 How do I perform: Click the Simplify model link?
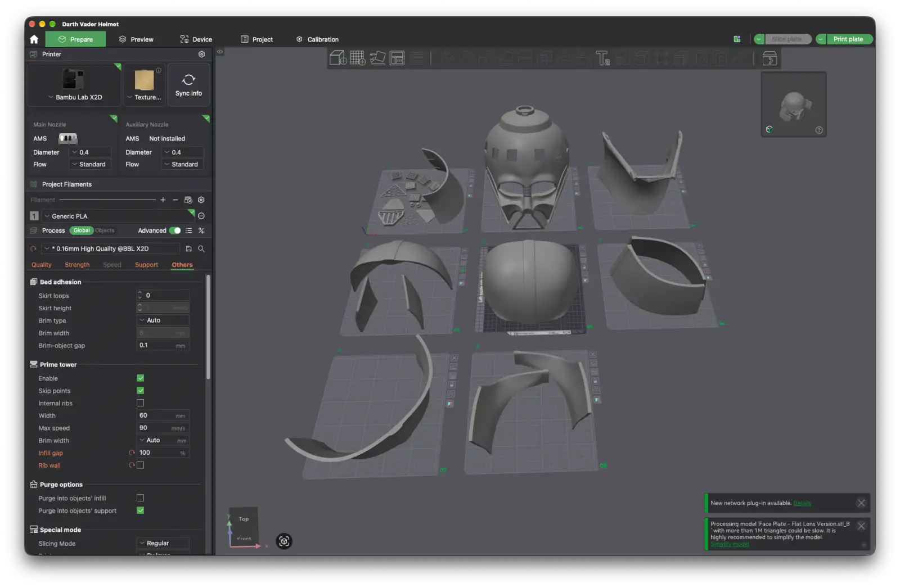pos(730,544)
